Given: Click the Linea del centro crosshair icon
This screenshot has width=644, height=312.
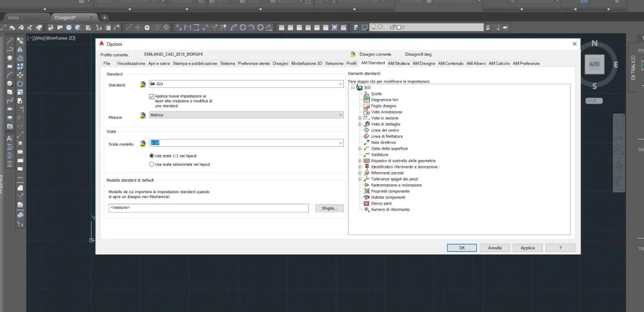Looking at the screenshot, I should [x=367, y=130].
